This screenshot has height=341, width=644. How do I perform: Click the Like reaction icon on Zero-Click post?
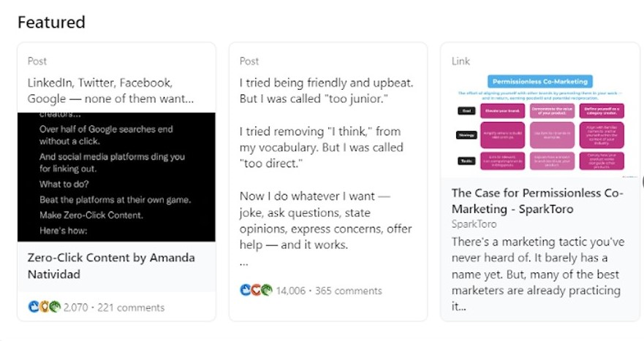tap(33, 307)
